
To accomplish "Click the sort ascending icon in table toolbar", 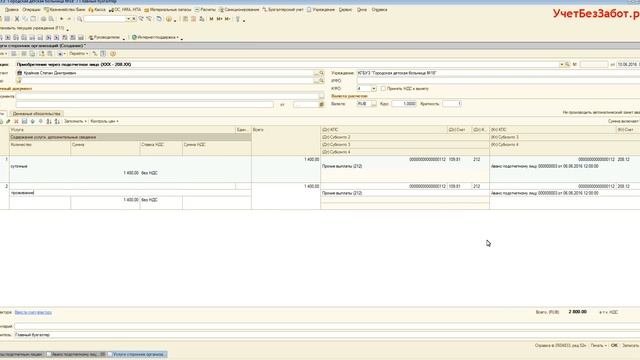I will pyautogui.click(x=49, y=121).
